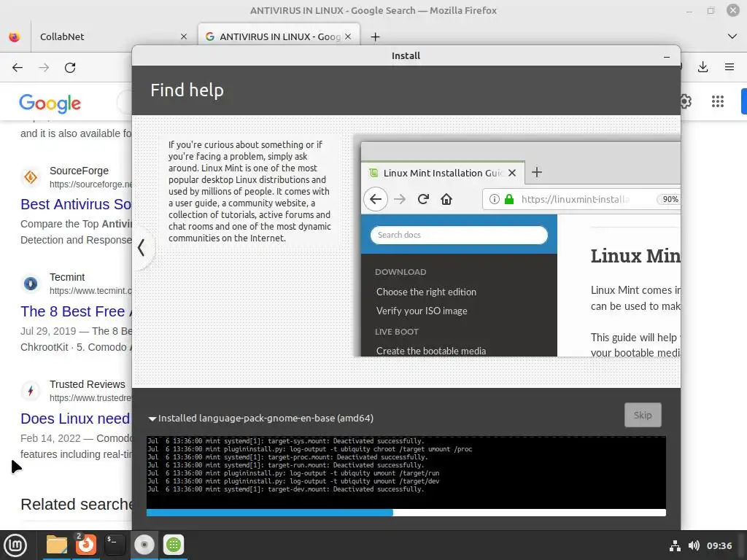Click the 09:36 clock
The height and width of the screenshot is (560, 747).
point(719,545)
